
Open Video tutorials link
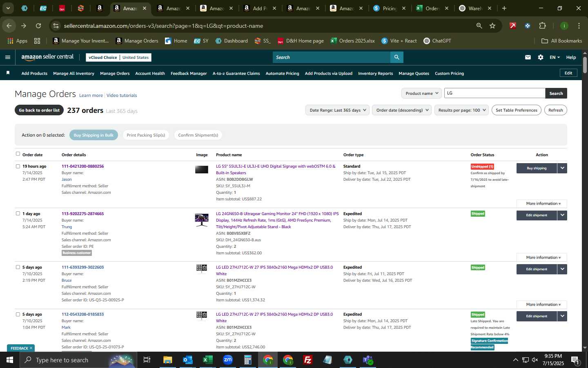coord(122,95)
